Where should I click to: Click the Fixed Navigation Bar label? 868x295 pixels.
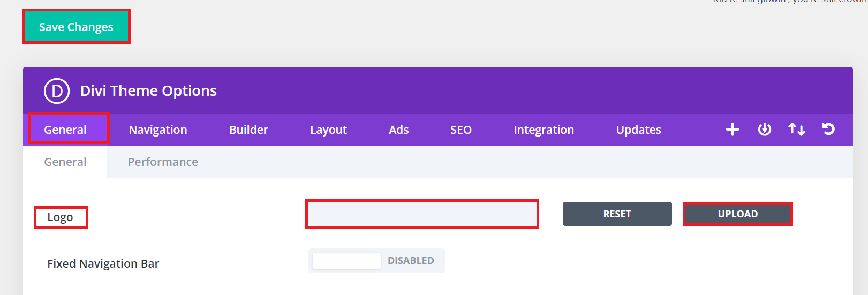pos(103,263)
